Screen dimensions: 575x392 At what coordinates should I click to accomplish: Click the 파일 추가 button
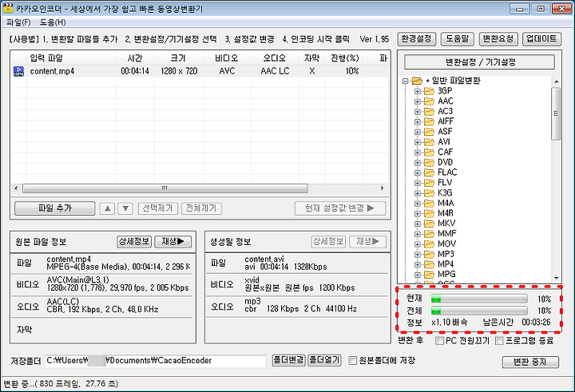(x=55, y=208)
